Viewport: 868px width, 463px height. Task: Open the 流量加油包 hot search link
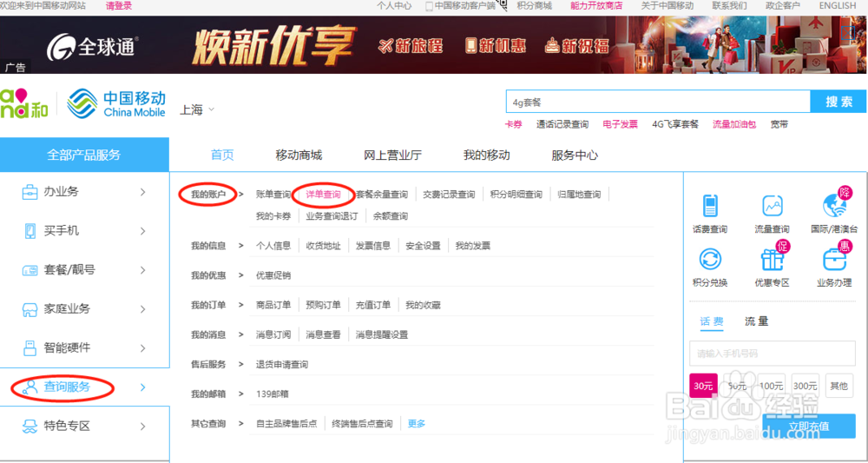[734, 124]
